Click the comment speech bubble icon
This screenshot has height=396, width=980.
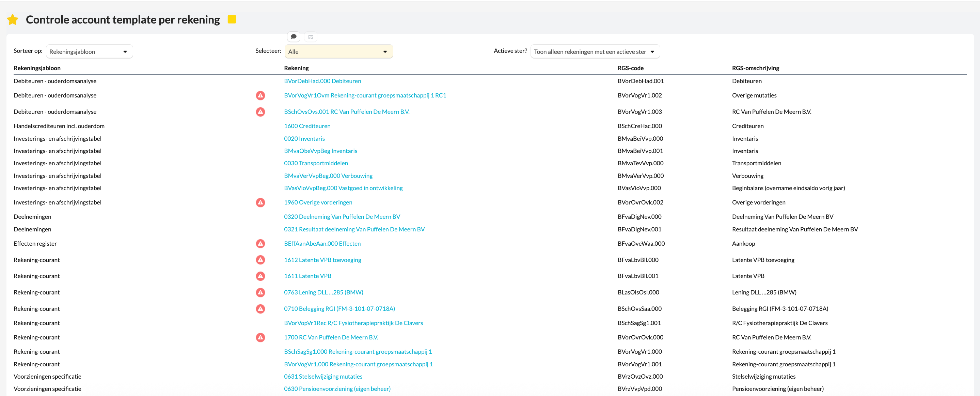293,37
